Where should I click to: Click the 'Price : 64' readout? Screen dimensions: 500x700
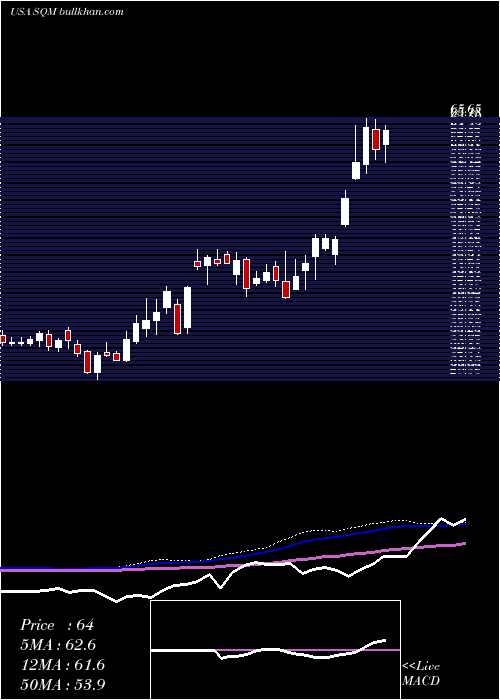coord(57,625)
